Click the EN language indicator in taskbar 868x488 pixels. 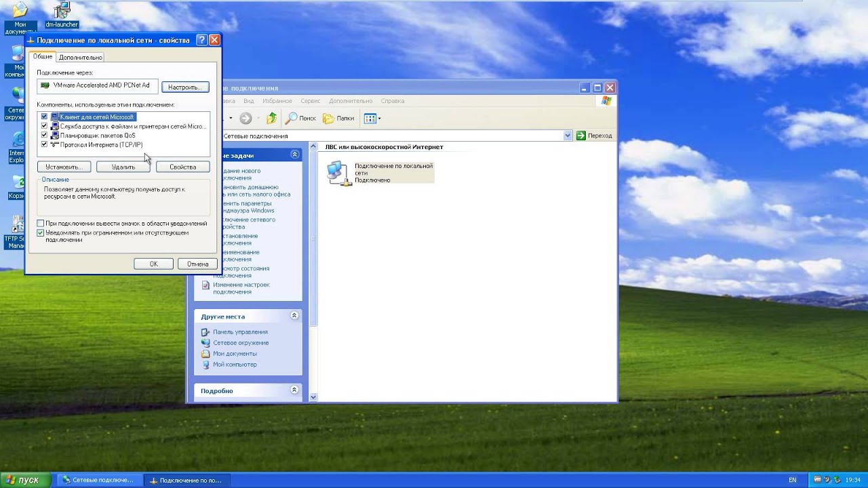pos(793,480)
